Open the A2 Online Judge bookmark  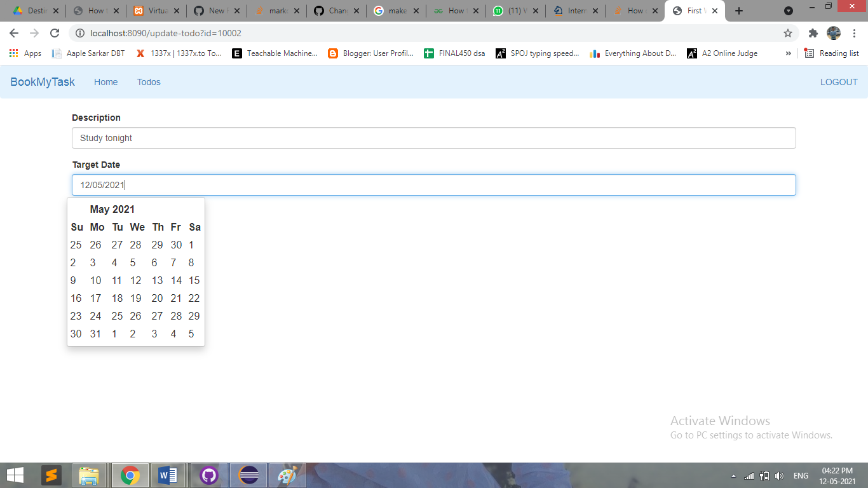pyautogui.click(x=722, y=53)
